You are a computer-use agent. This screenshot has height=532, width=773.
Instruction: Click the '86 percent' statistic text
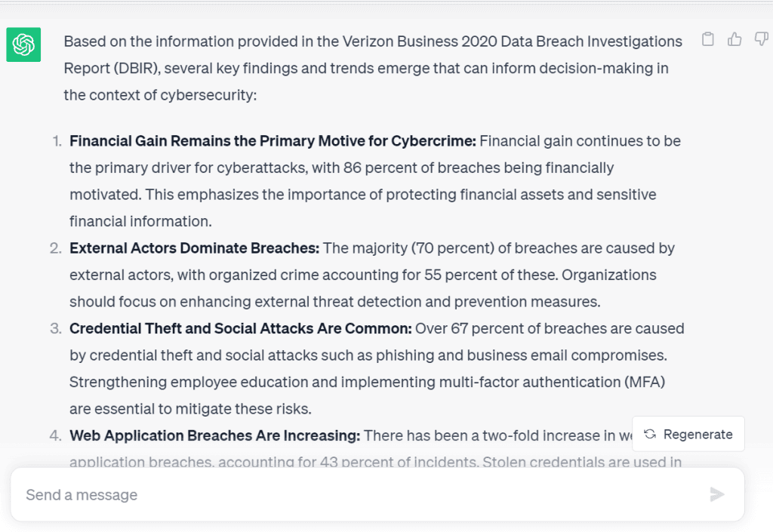coord(377,168)
